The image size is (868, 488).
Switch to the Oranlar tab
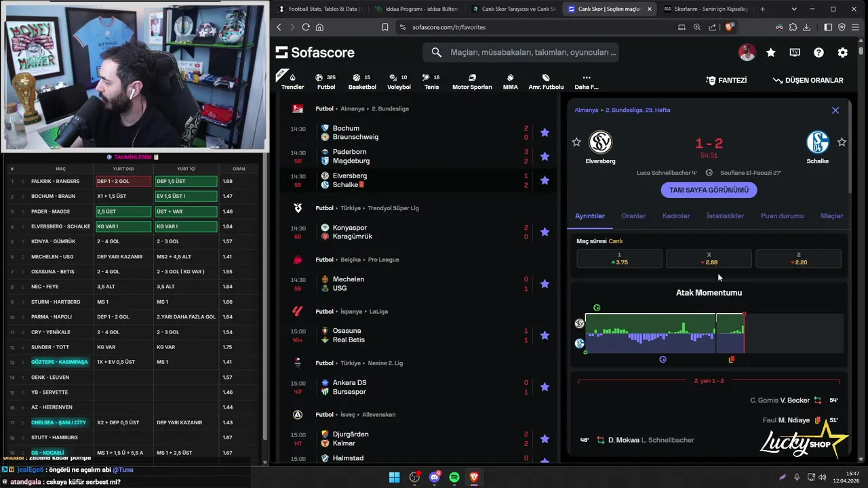click(x=633, y=216)
